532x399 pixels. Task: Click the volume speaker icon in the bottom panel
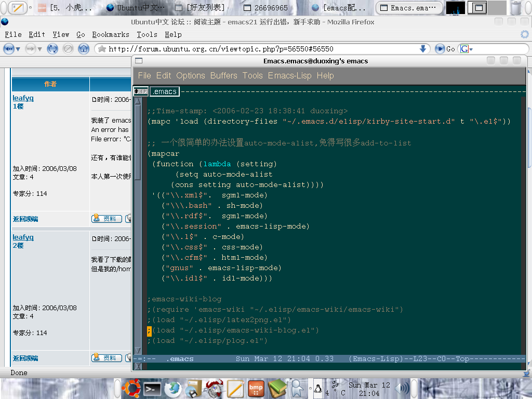(x=403, y=389)
